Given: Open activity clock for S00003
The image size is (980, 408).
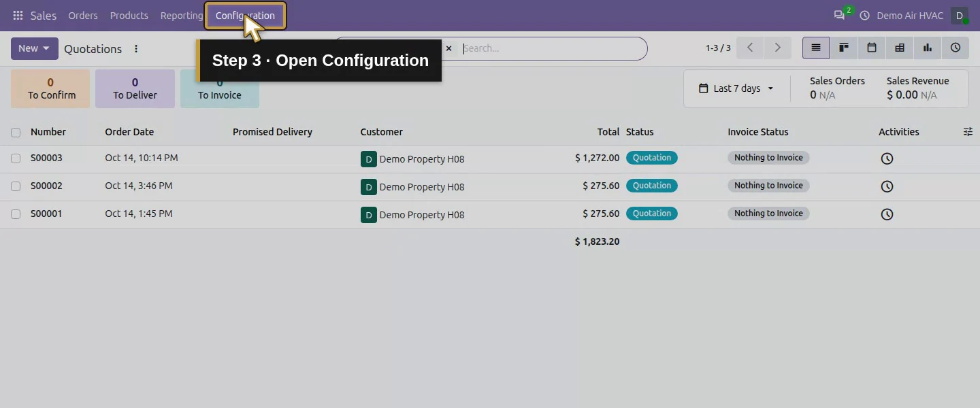Looking at the screenshot, I should tap(887, 158).
